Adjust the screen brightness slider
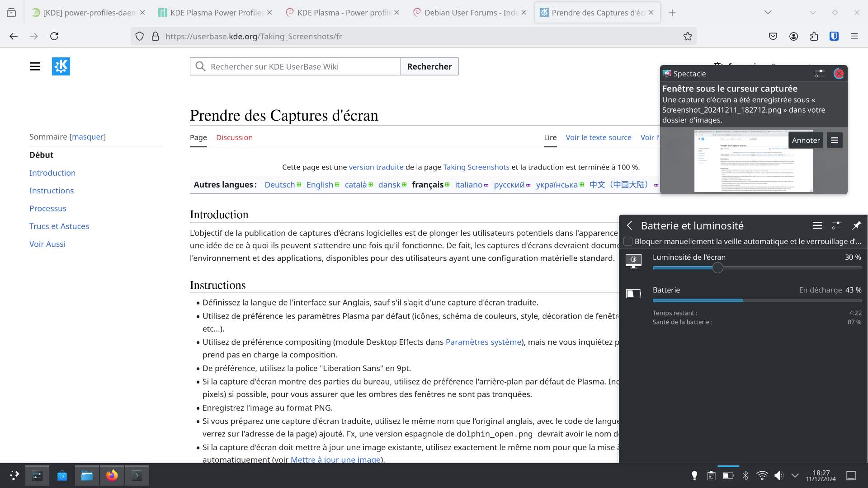868x488 pixels. coord(757,268)
